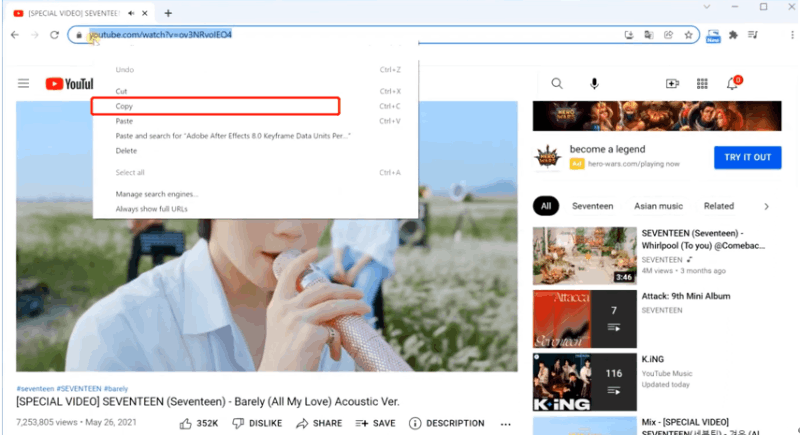Image resolution: width=800 pixels, height=435 pixels.
Task: Click the #SEVENTEEN uppercase hashtag link
Action: pos(79,389)
